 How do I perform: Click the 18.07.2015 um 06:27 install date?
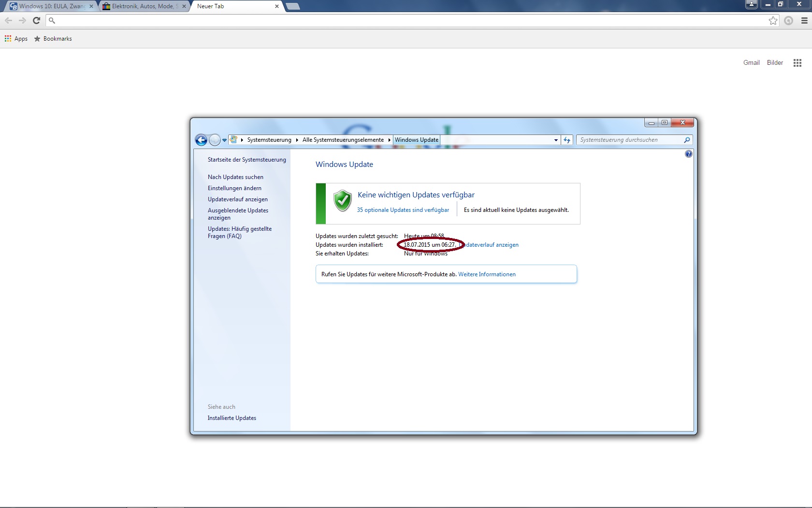(x=430, y=245)
